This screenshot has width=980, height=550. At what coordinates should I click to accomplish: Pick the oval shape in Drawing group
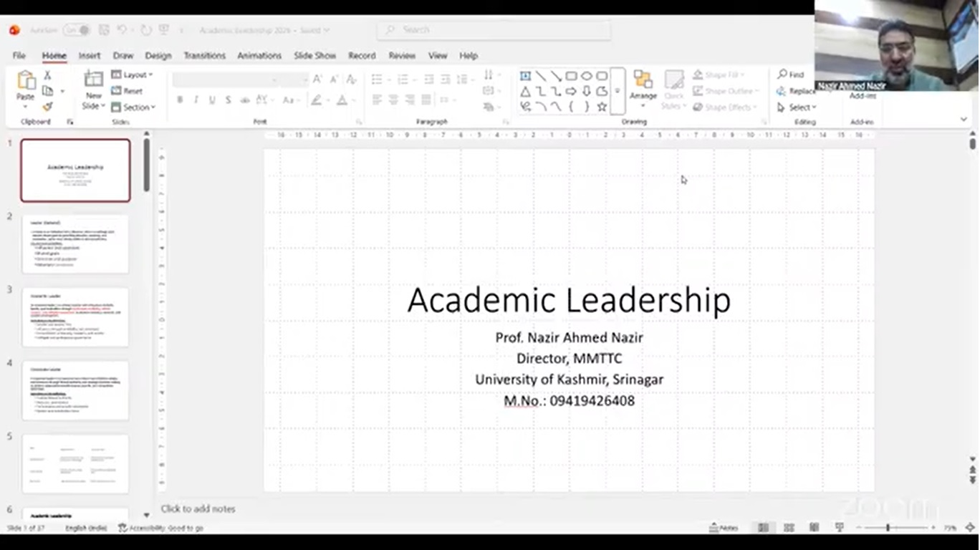pos(587,76)
